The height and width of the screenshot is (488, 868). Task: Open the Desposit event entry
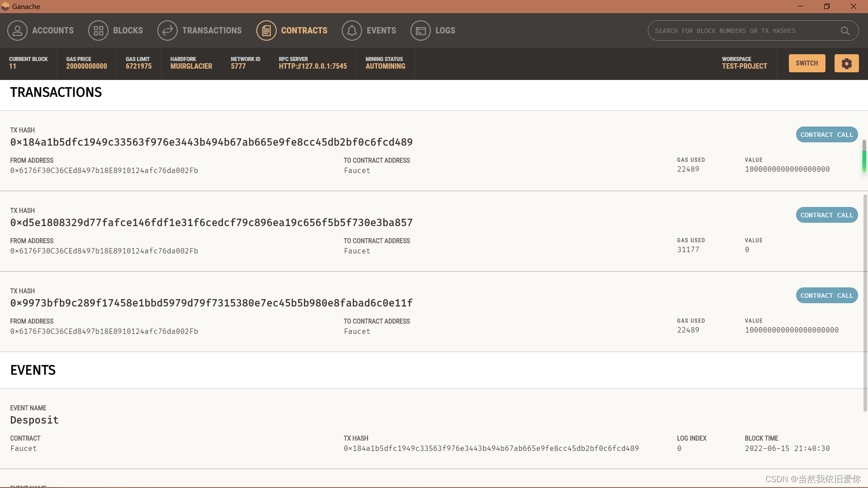click(x=34, y=420)
